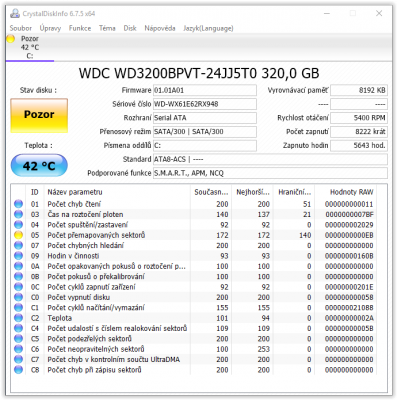The width and height of the screenshot is (397, 400).
Task: Open the Téma menu
Action: pyautogui.click(x=107, y=28)
